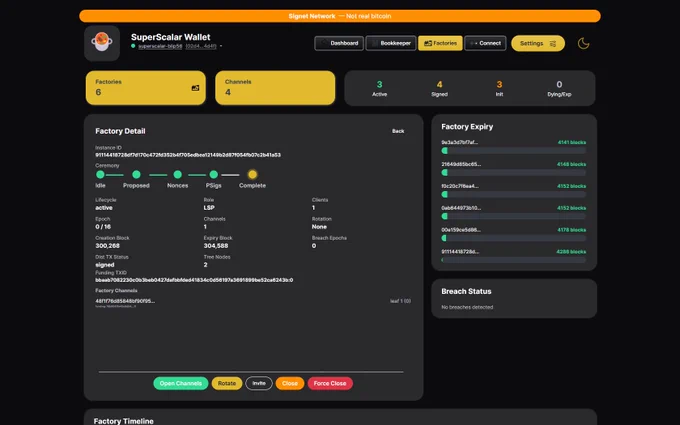Click the Factories tab's factory icon

pos(428,43)
